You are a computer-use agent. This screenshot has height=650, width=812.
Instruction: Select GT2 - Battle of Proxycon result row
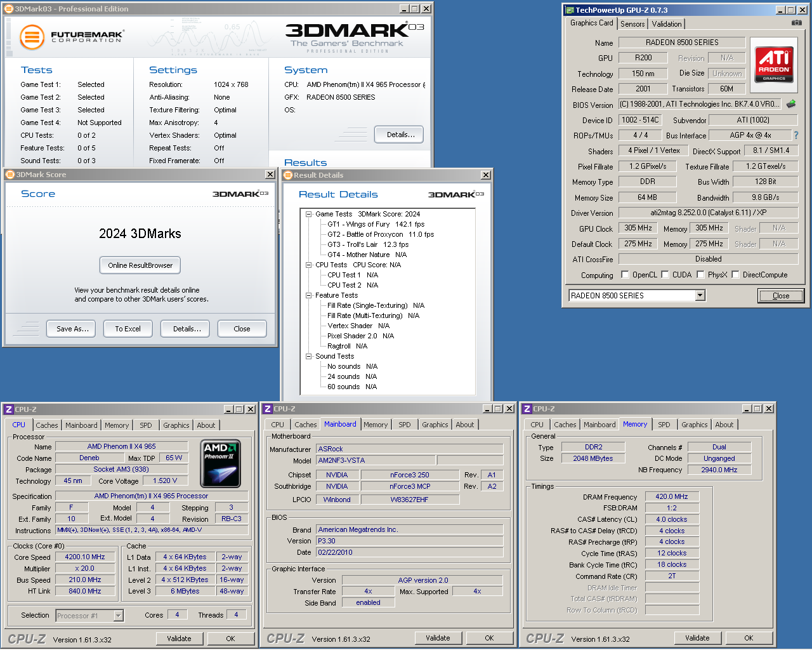click(381, 234)
